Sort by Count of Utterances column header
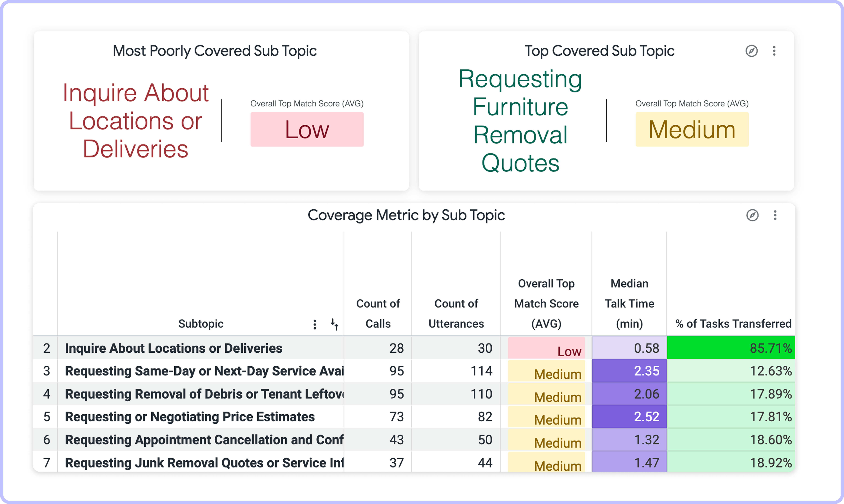Image resolution: width=844 pixels, height=504 pixels. 456,313
